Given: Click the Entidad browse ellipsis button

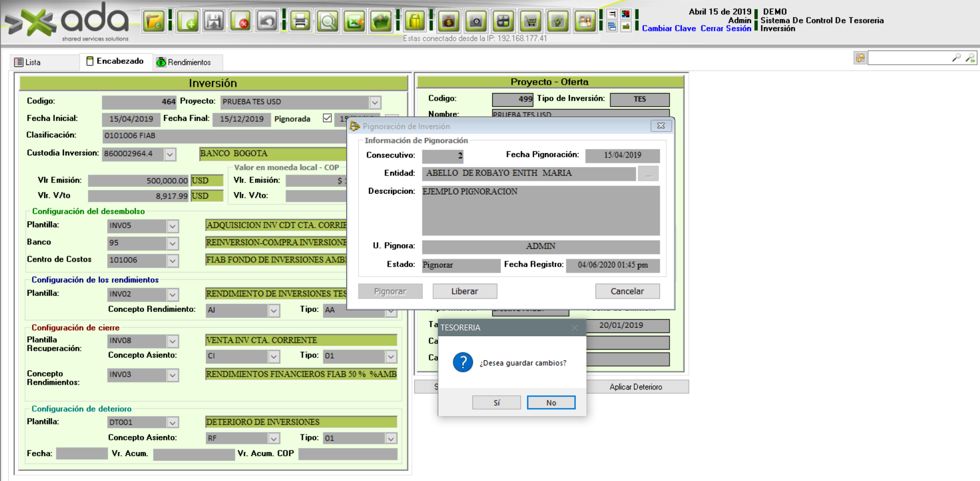Looking at the screenshot, I should (648, 173).
